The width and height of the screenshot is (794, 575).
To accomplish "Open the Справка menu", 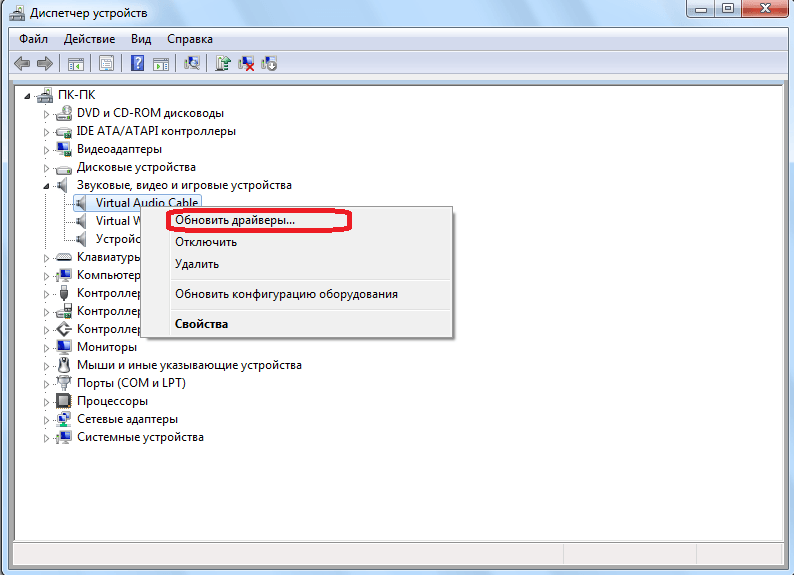I will [189, 39].
